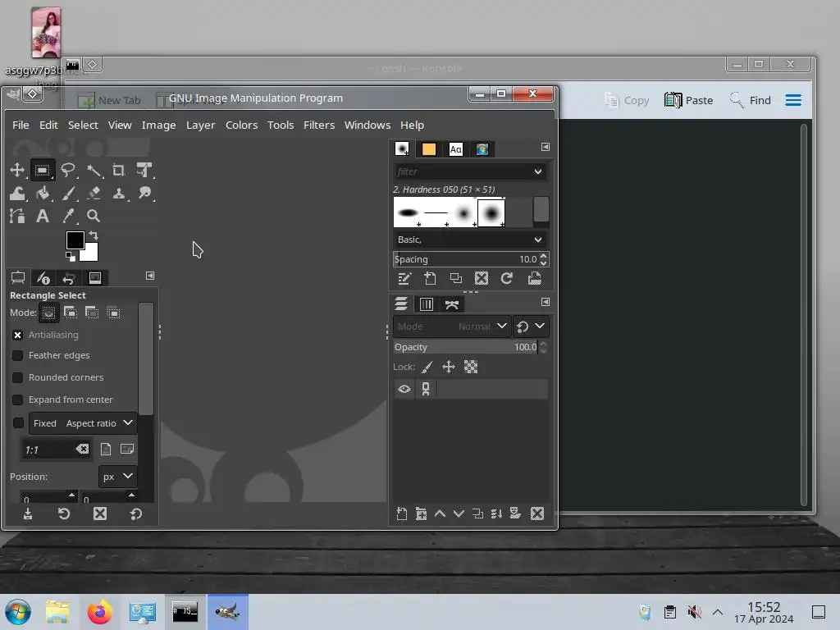The image size is (840, 630).
Task: Select the Smudge tool
Action: [x=144, y=193]
